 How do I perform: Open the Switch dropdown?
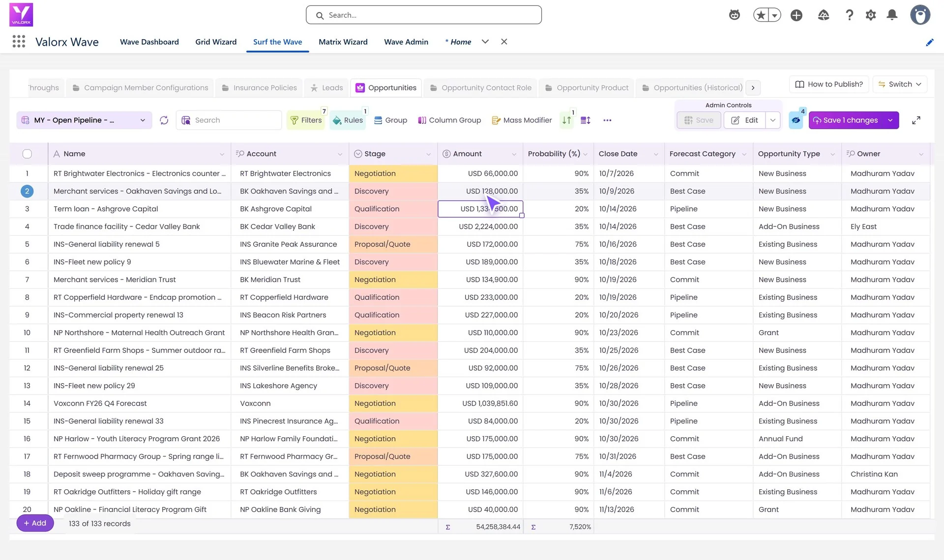click(x=900, y=84)
